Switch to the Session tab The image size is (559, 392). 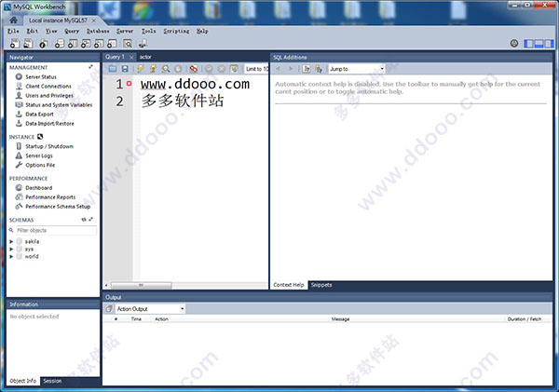coord(52,381)
